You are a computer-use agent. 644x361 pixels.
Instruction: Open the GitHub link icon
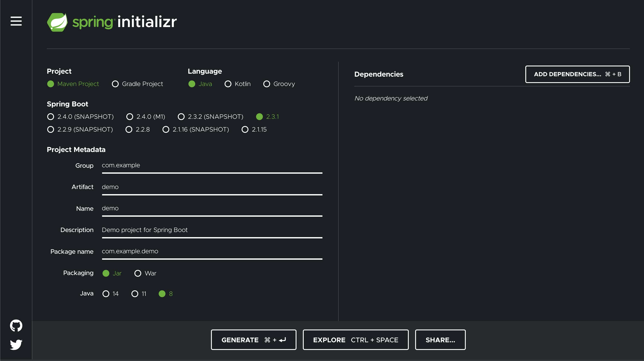(16, 325)
